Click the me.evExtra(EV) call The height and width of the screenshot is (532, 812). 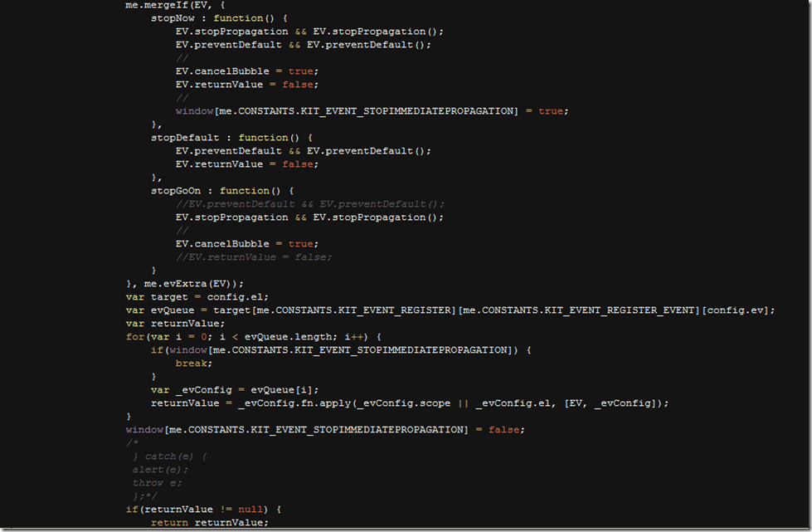point(194,283)
